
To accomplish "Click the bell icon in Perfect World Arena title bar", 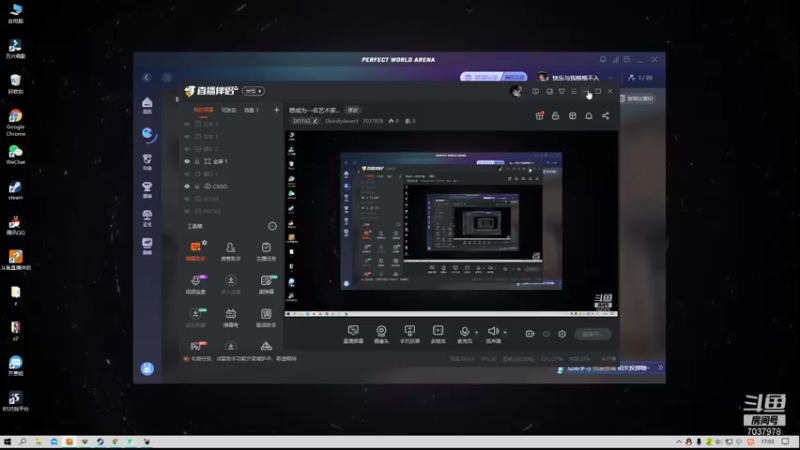I will coord(603,60).
